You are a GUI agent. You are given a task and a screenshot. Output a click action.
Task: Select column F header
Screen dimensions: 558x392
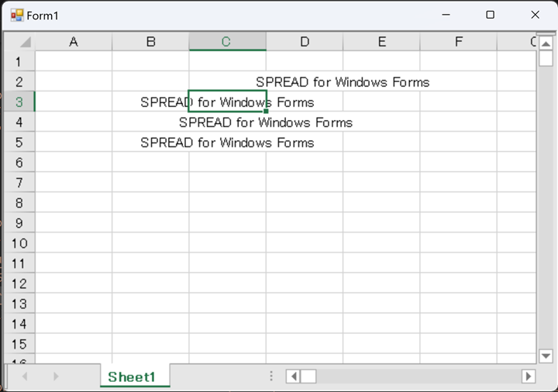point(458,42)
